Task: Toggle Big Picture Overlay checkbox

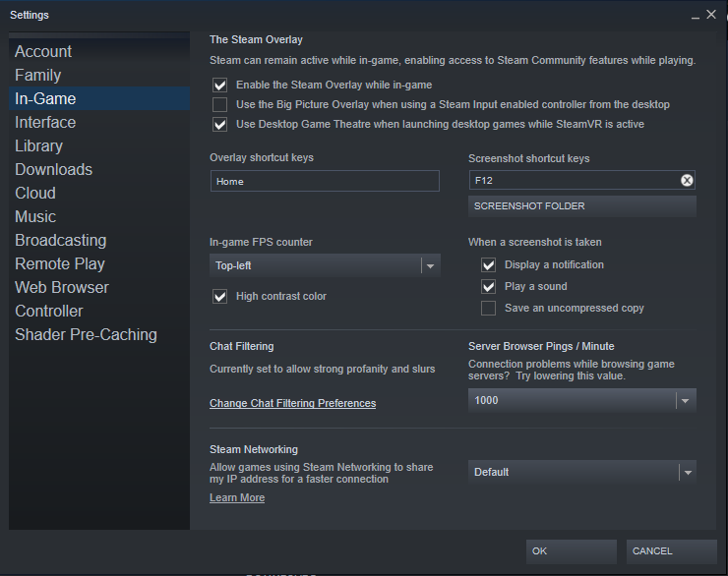Action: coord(219,104)
